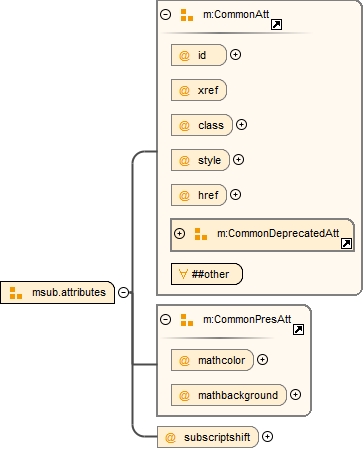
Task: Open the m:CommonAtt reference arrow icon
Action: (276, 25)
